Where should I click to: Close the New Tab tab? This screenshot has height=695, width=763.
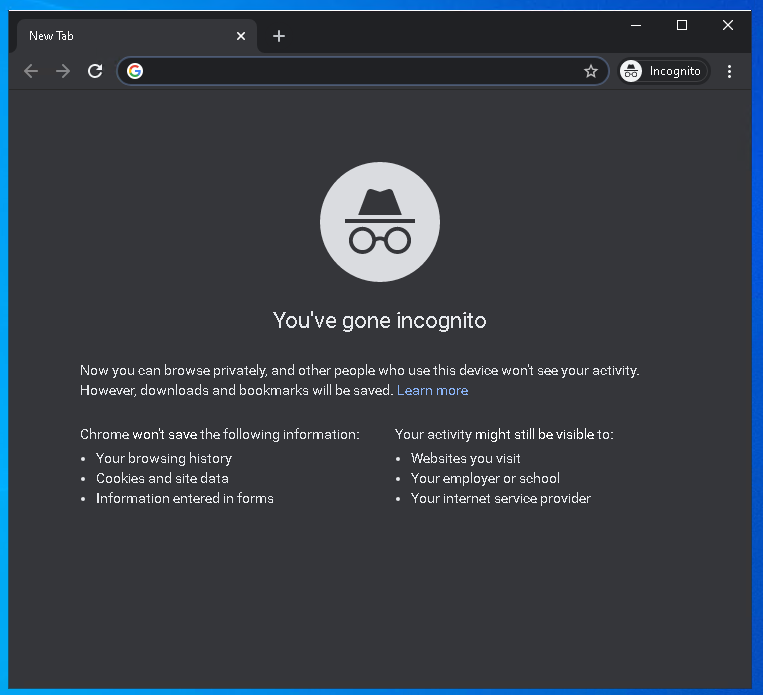click(240, 36)
